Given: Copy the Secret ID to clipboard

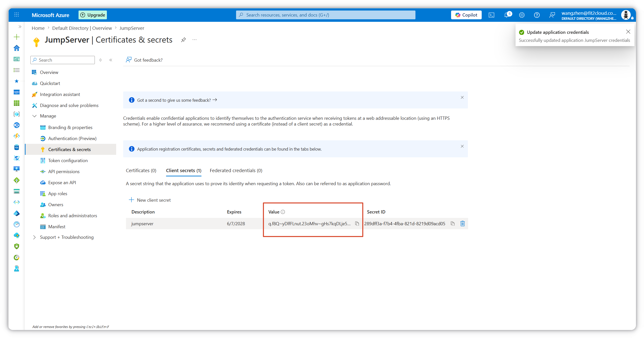Looking at the screenshot, I should [x=453, y=223].
